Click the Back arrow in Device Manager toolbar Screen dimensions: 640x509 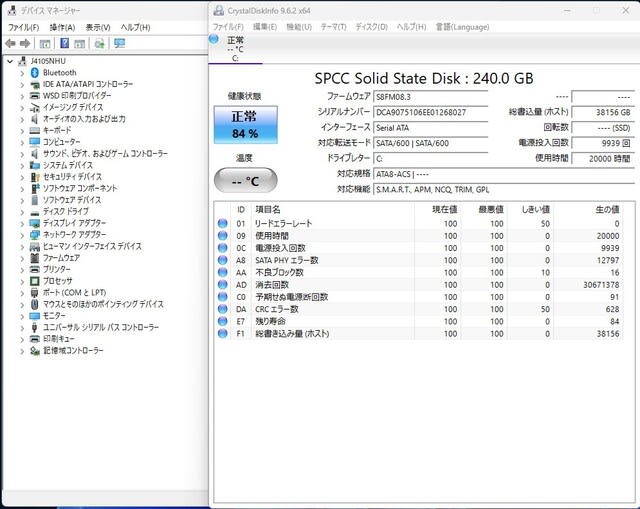click(11, 43)
